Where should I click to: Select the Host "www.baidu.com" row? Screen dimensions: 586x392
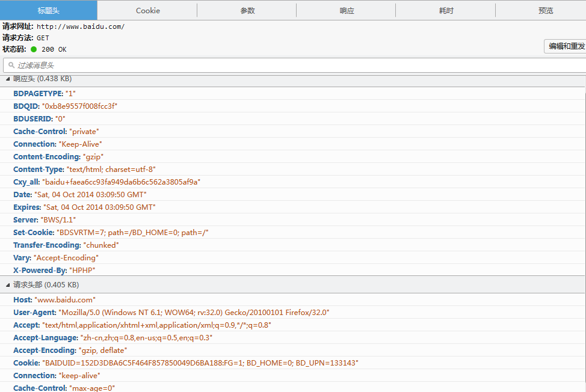[292, 300]
